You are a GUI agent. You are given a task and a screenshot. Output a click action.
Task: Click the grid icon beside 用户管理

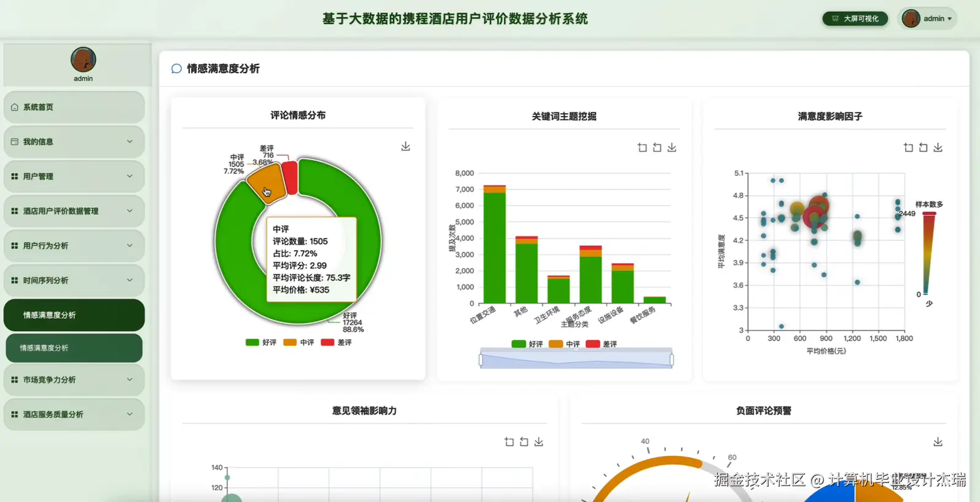click(x=15, y=176)
